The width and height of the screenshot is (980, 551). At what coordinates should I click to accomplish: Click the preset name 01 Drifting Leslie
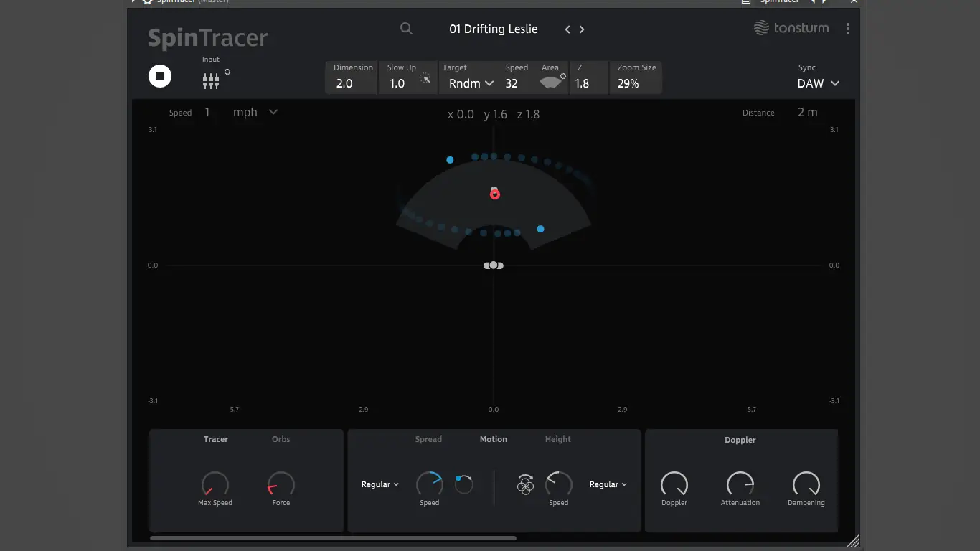[x=493, y=29]
